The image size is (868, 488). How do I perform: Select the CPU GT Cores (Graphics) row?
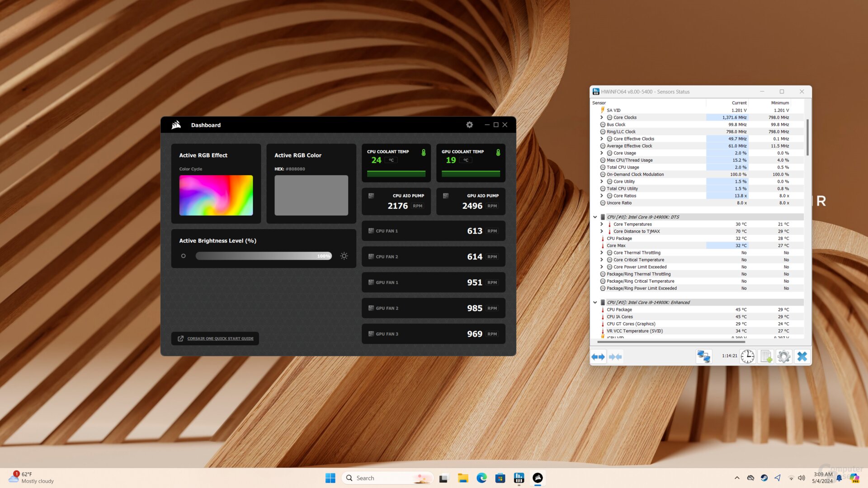pyautogui.click(x=697, y=324)
